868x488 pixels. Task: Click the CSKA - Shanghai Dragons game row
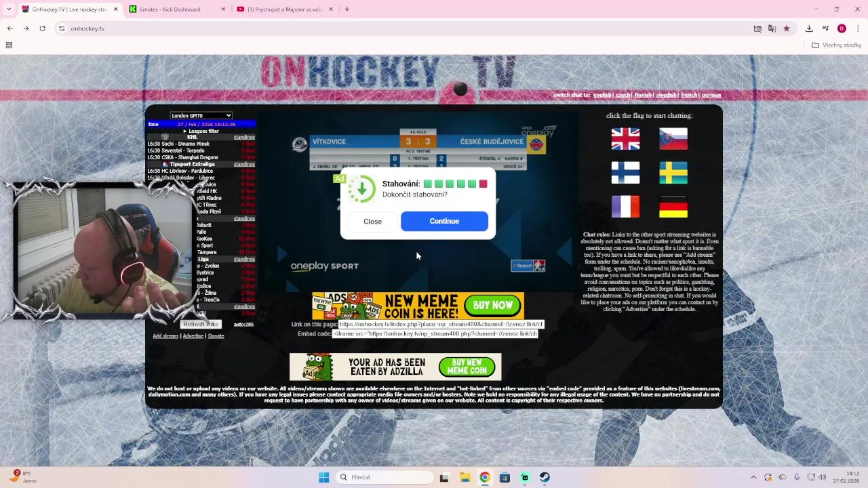[201, 158]
